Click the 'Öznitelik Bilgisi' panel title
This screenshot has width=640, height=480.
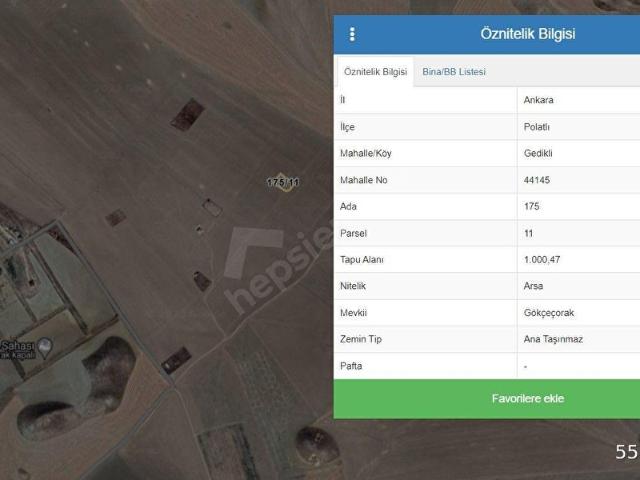(527, 34)
